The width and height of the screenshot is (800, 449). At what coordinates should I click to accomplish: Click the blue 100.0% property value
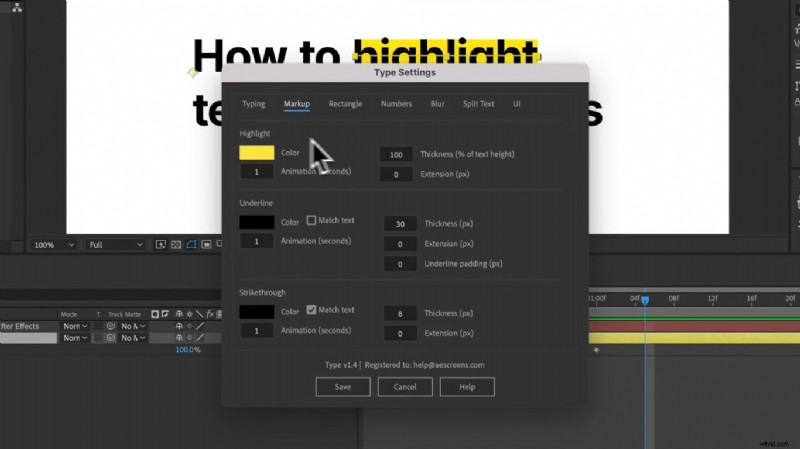[x=188, y=350]
